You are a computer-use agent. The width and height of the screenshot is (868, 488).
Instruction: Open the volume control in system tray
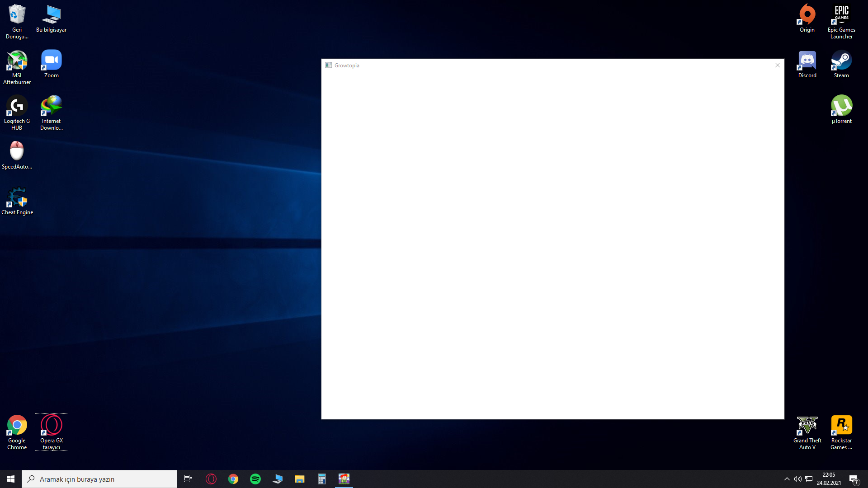pyautogui.click(x=798, y=479)
